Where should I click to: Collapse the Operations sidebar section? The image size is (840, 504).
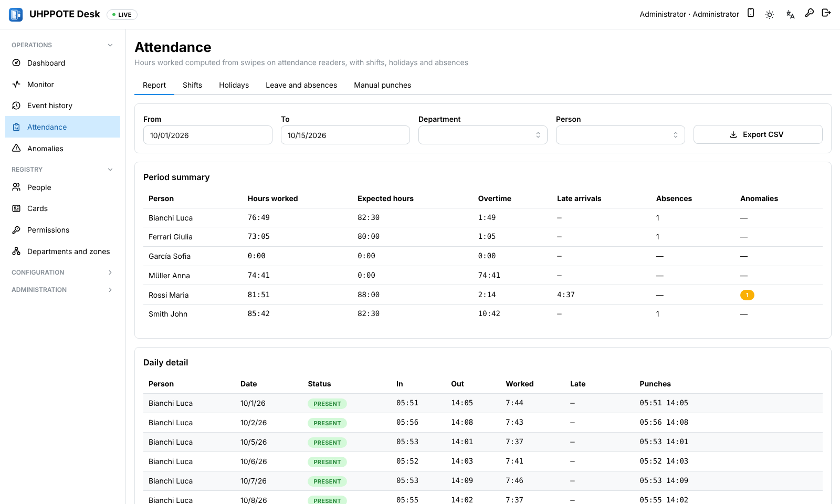click(x=62, y=45)
